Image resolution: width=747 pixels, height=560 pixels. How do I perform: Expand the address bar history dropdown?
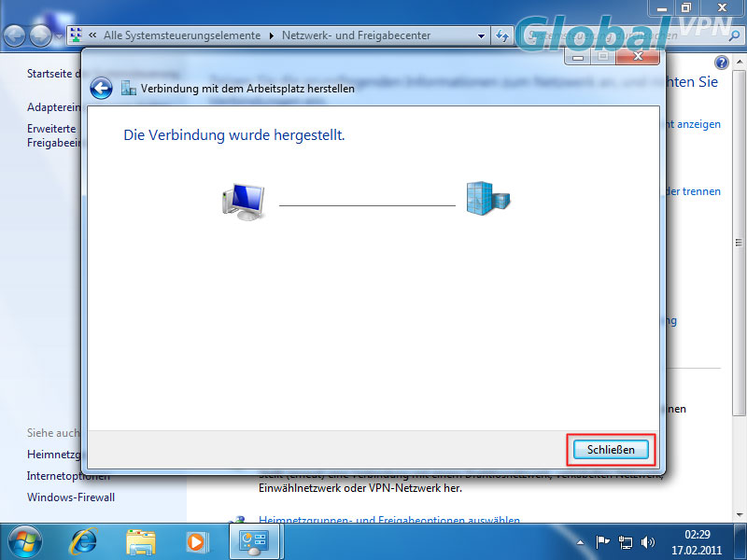point(482,35)
